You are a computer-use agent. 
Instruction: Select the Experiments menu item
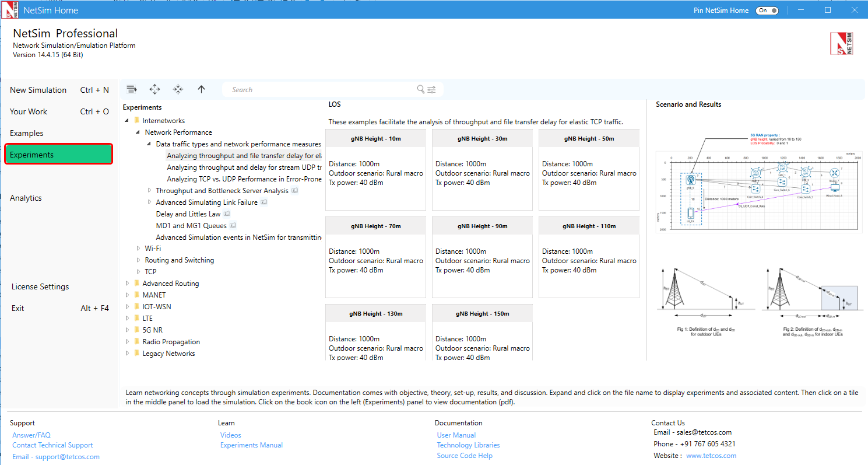(59, 155)
